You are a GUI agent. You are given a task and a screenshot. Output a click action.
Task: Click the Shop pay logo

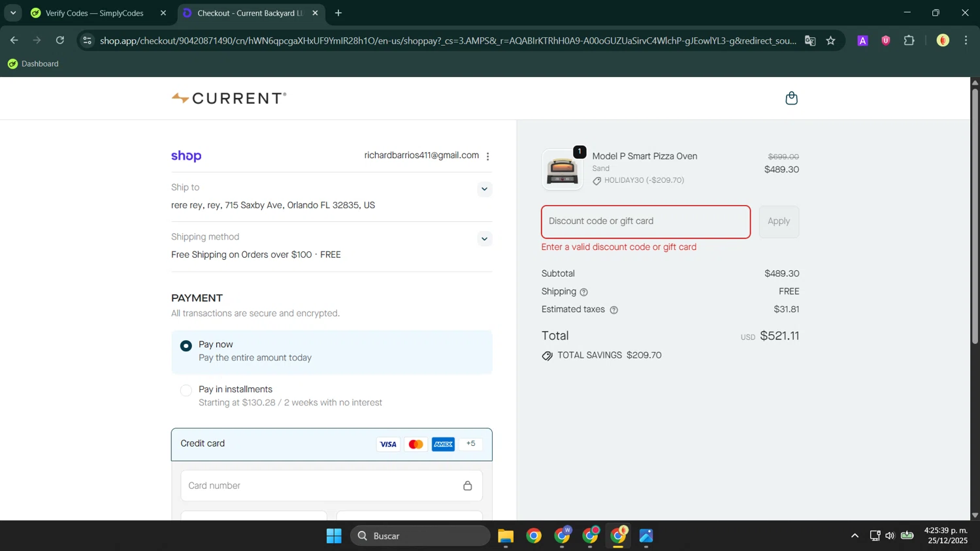tap(186, 156)
